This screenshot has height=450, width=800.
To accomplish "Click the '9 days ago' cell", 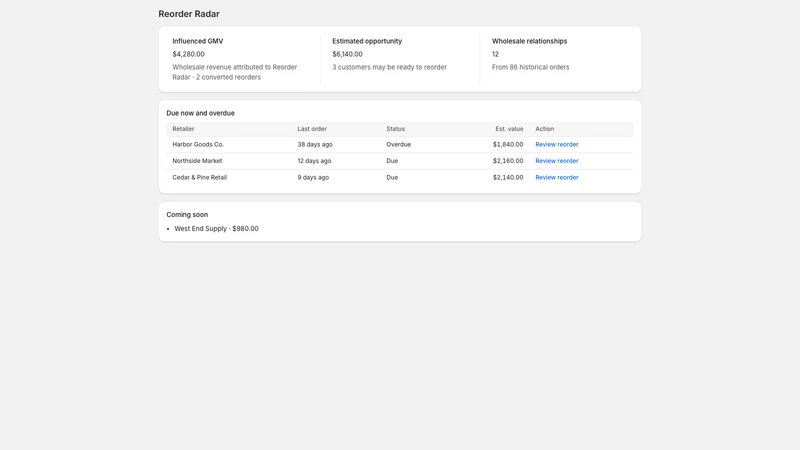I will point(313,178).
